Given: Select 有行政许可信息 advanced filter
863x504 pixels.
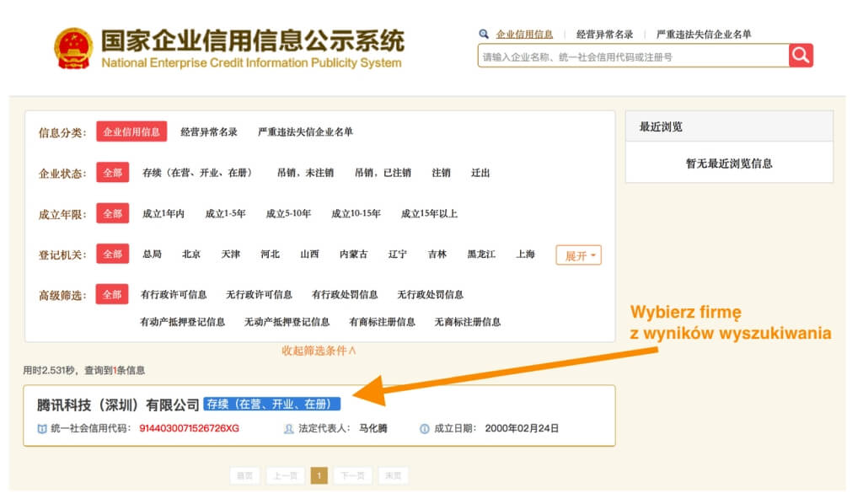Looking at the screenshot, I should pos(174,295).
